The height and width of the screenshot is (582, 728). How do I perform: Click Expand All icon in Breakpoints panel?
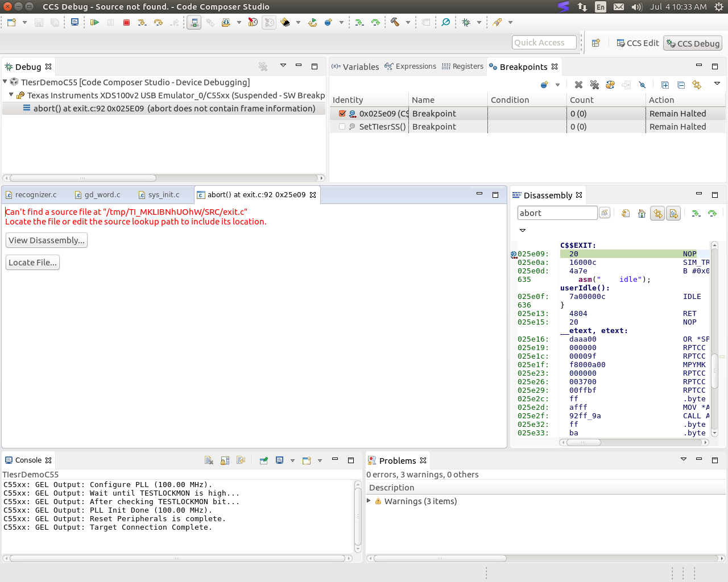[x=665, y=85]
